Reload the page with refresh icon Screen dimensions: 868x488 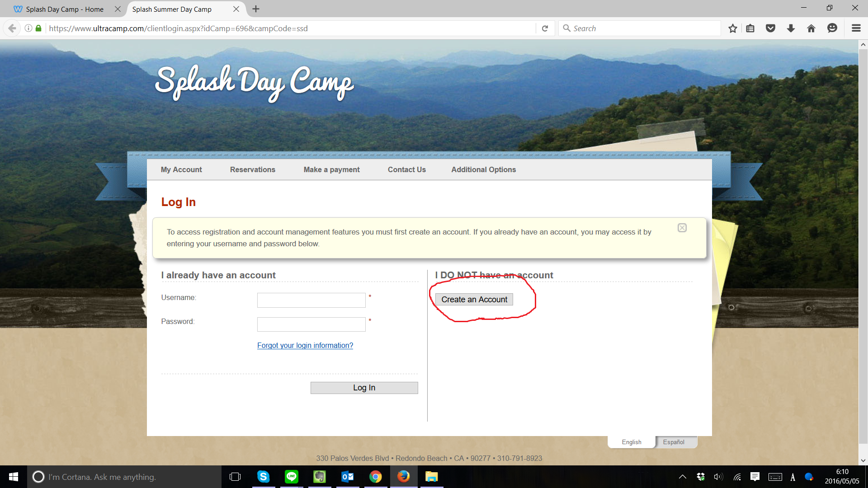tap(545, 28)
